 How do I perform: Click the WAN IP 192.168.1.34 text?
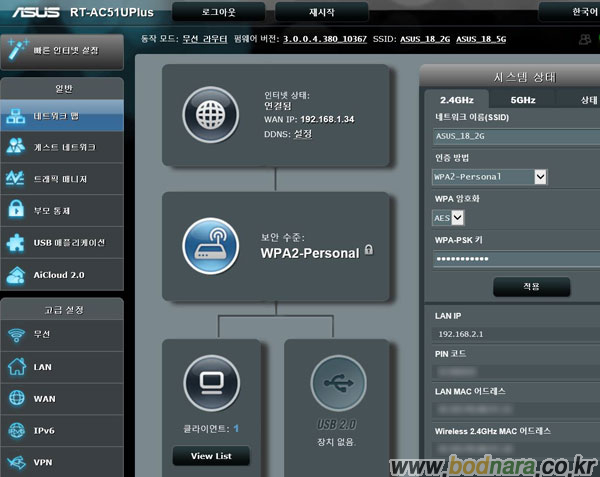coord(327,119)
